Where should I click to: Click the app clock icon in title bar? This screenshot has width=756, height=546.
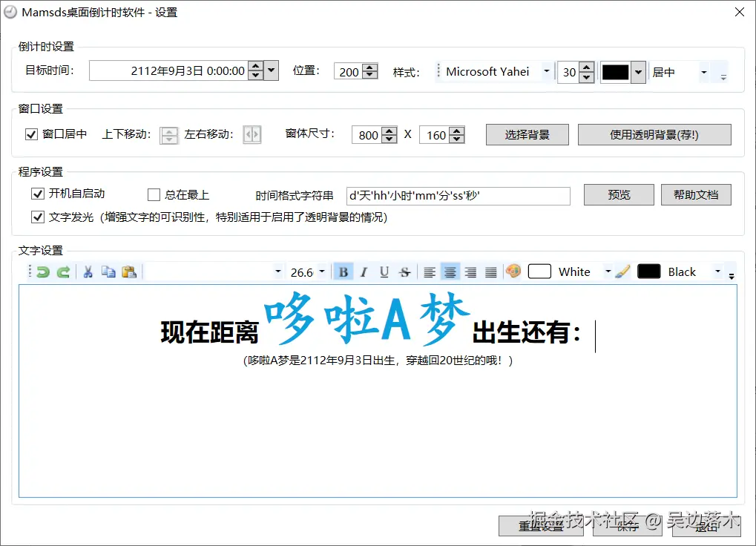click(10, 12)
